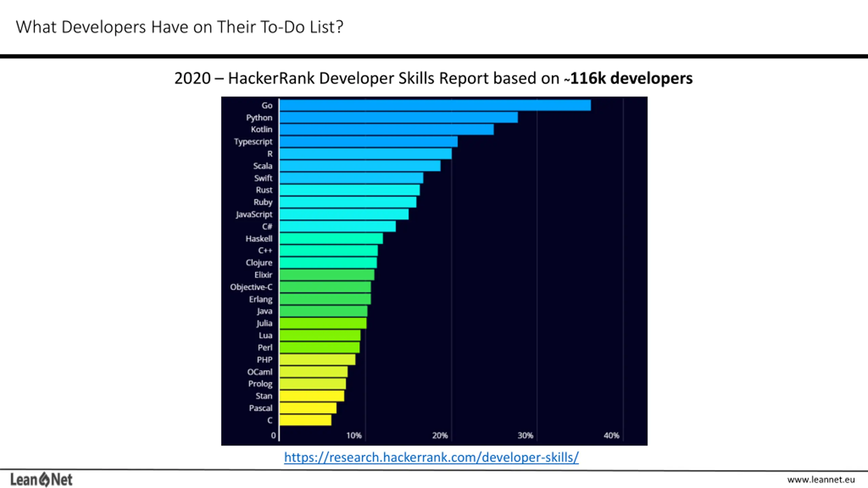Click the 'Ruby' label in the chart

263,202
